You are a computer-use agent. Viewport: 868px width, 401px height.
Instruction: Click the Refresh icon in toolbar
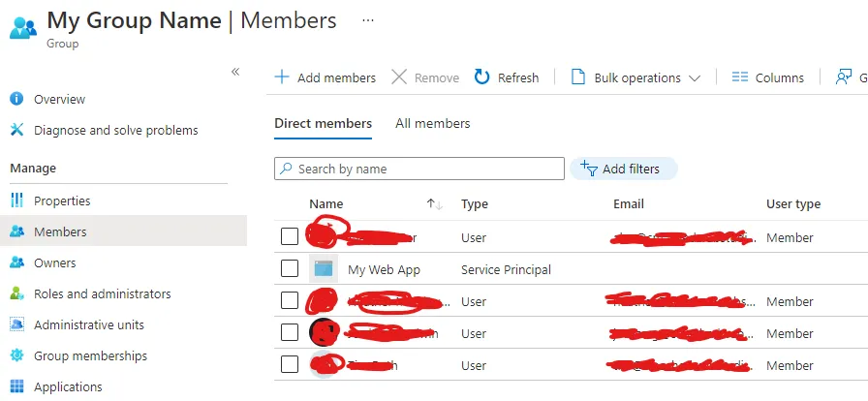pyautogui.click(x=482, y=77)
